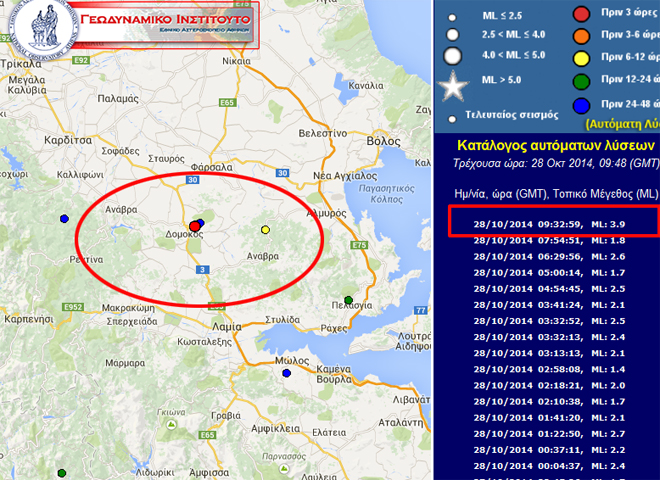Click the largest white circle for 4.0 < ML ≤ 5.0

[x=453, y=56]
